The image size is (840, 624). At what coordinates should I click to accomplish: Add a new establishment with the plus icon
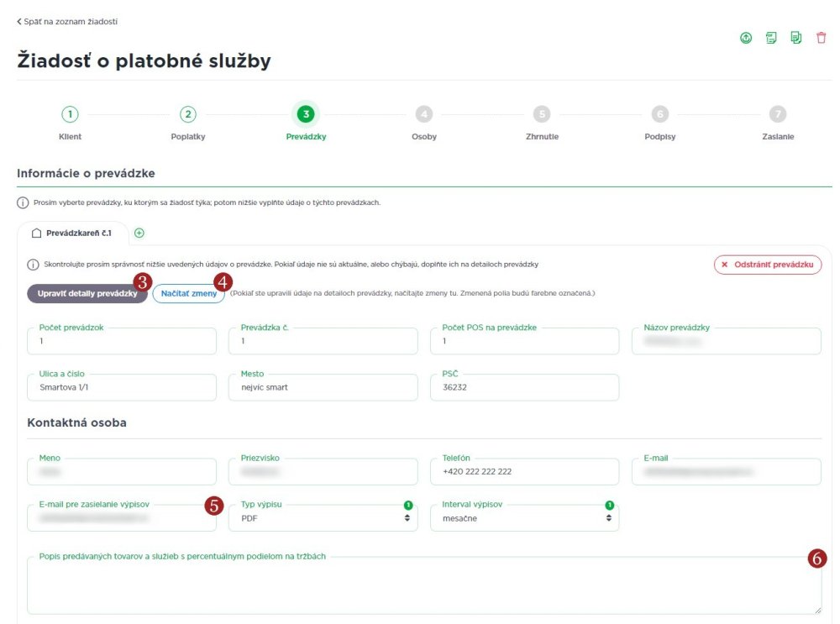point(139,233)
